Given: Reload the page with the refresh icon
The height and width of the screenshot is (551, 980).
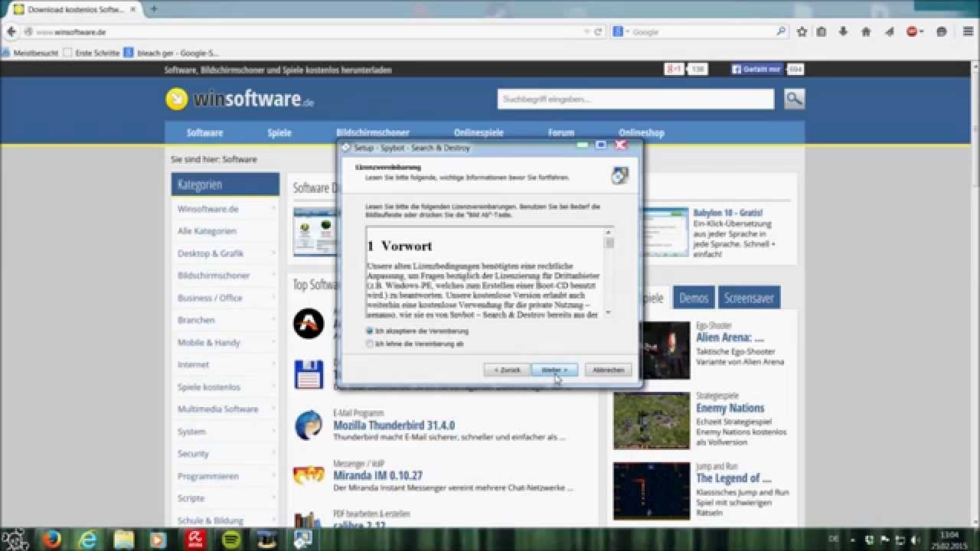Looking at the screenshot, I should (598, 32).
